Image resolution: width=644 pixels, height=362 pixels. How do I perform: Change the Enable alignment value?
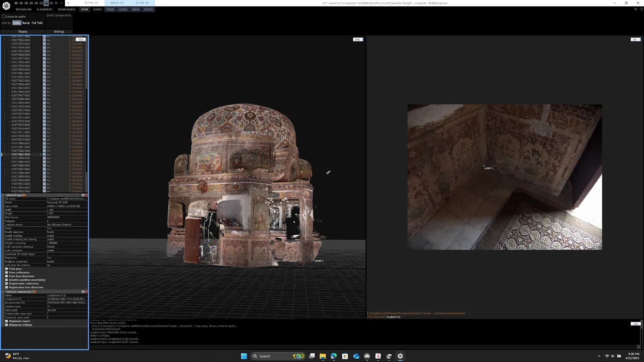pos(67,232)
